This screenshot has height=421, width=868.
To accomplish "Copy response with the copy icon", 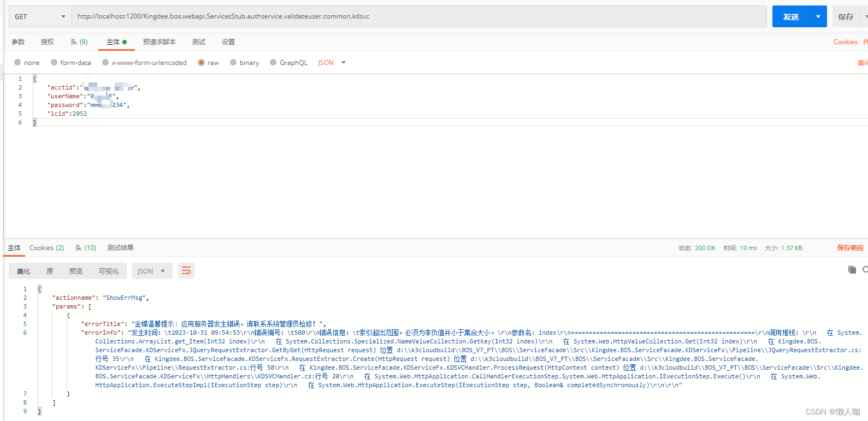I will pyautogui.click(x=852, y=270).
